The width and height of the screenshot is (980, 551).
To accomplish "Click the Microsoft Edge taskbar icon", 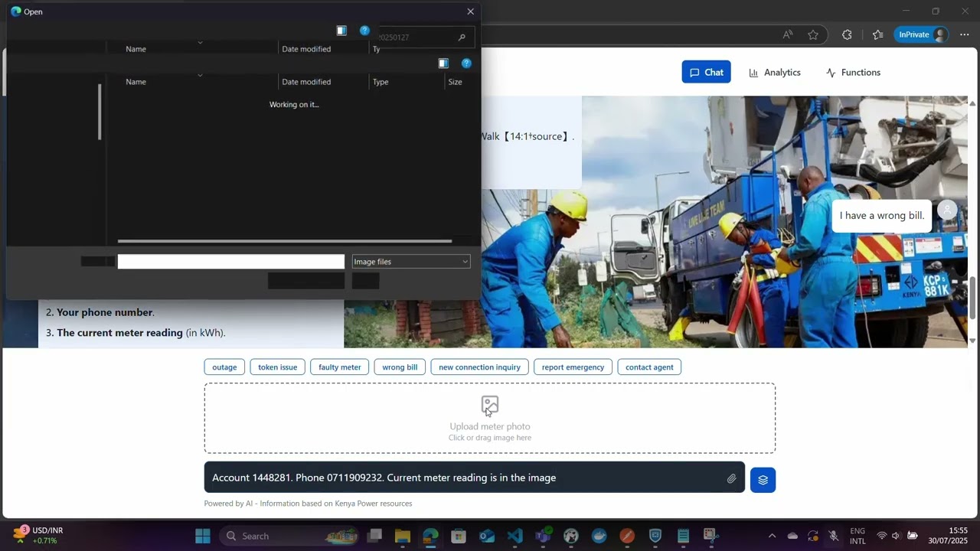I will [430, 536].
